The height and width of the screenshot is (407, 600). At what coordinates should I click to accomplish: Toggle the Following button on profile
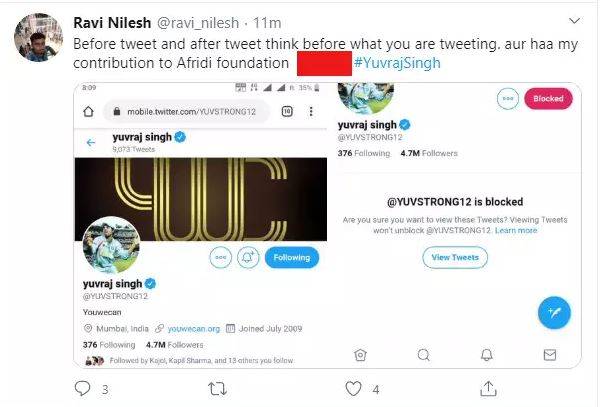coord(292,257)
